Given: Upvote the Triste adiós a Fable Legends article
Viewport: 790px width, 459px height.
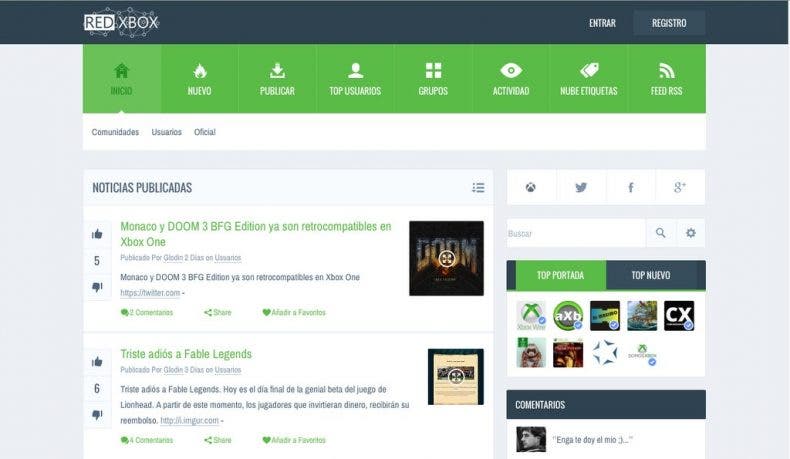Looking at the screenshot, I should tap(97, 362).
